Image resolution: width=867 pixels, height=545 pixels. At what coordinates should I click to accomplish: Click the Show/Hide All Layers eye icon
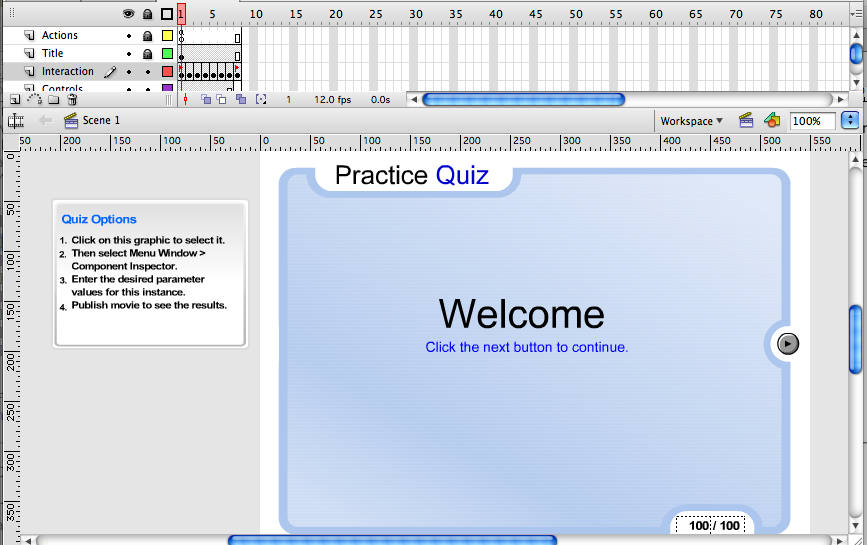[128, 14]
